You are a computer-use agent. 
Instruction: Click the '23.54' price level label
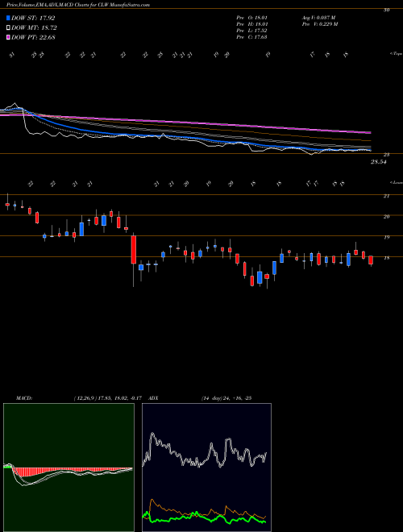tap(378, 162)
